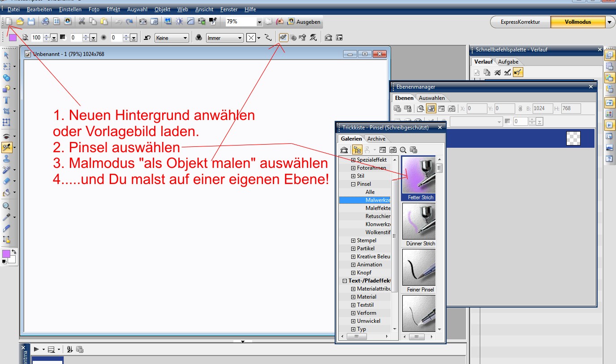Select the Partikel gallery item

(366, 248)
